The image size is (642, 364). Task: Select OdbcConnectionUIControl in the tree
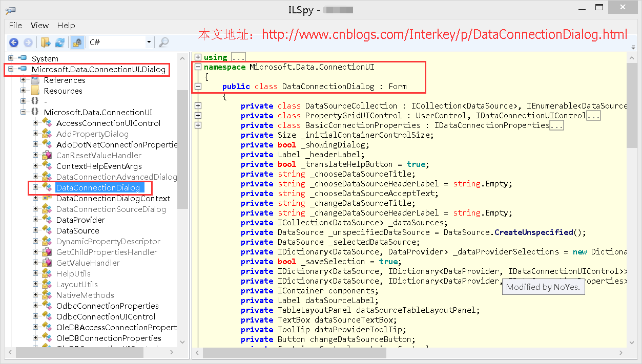pyautogui.click(x=106, y=316)
